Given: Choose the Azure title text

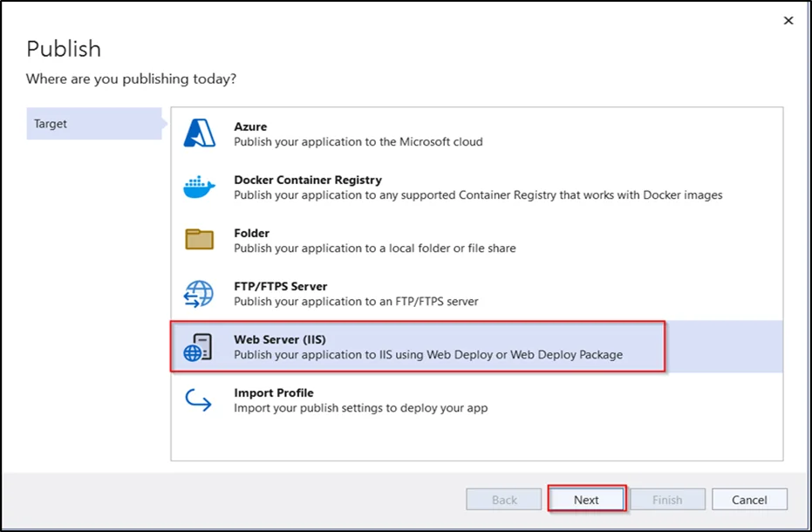Looking at the screenshot, I should point(250,126).
